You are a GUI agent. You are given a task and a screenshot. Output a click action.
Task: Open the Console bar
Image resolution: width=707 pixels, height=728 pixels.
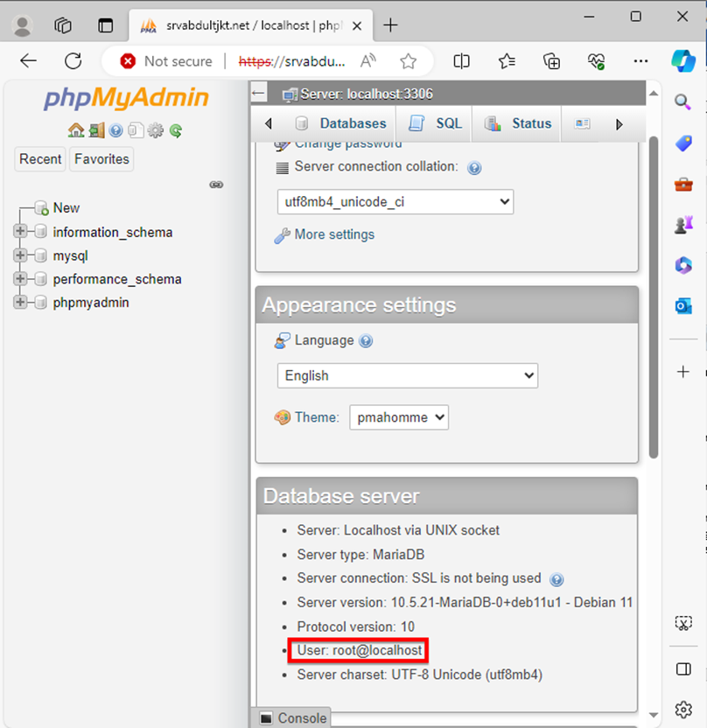tap(292, 717)
